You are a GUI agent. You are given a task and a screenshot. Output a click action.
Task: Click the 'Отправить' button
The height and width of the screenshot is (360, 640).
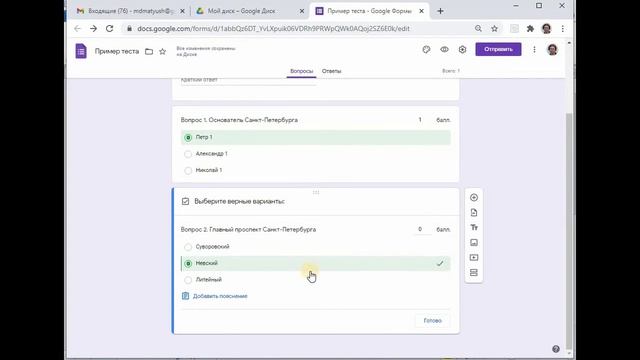tap(498, 49)
